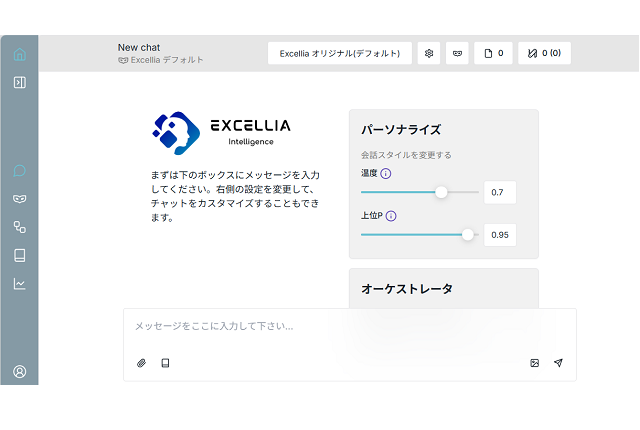
Task: Open the book library sidebar icon
Action: (19, 255)
